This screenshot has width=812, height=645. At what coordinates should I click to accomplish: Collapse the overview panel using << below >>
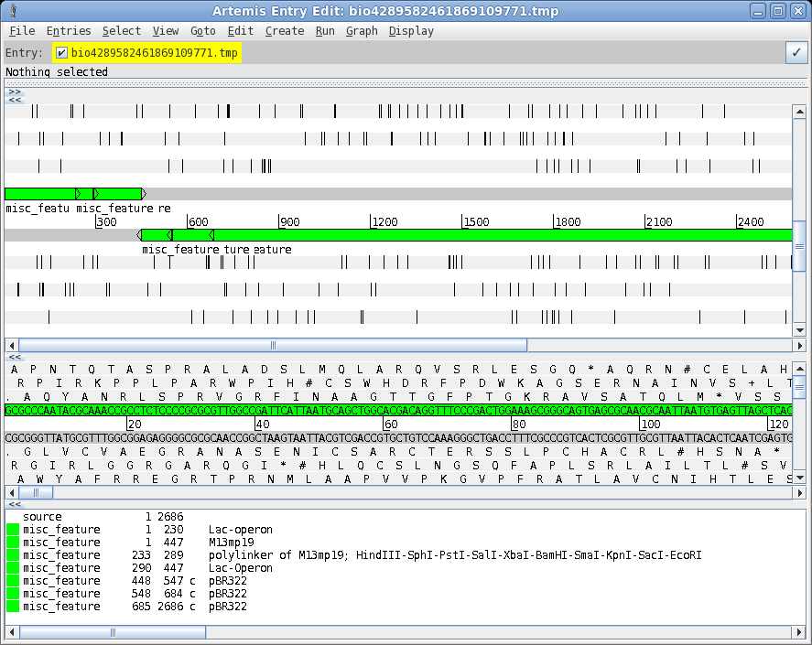coord(15,100)
